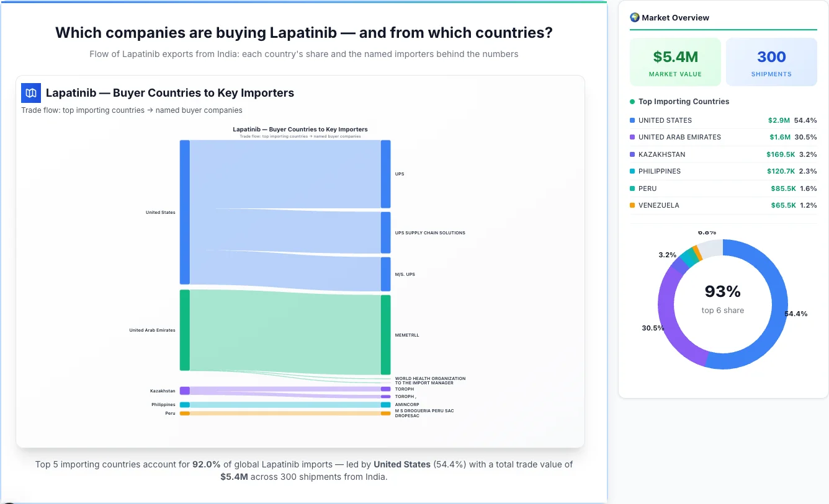Click the UPS importer node on the right
Viewport: 829px width, 504px height.
386,174
